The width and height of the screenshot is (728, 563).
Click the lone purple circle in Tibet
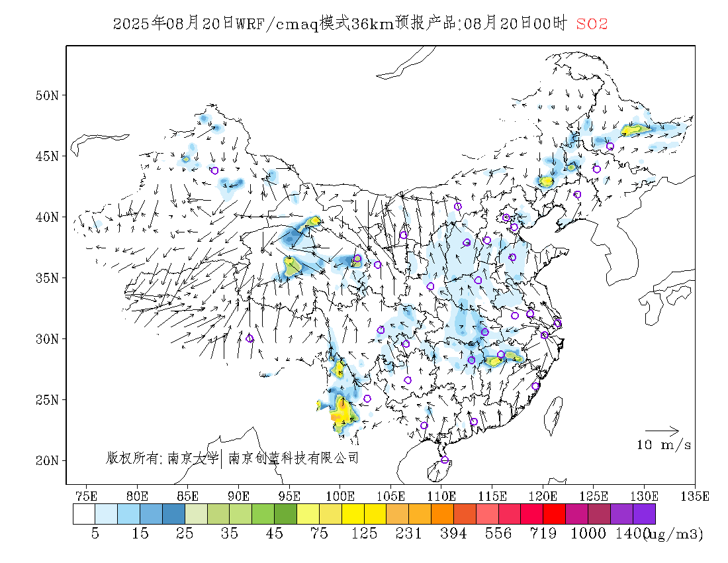click(x=250, y=338)
